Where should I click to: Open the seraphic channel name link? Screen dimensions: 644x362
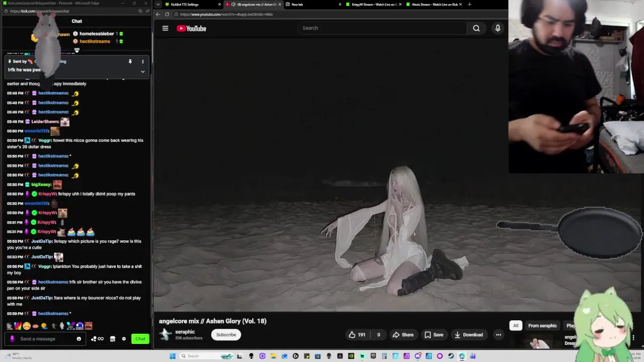tap(185, 332)
